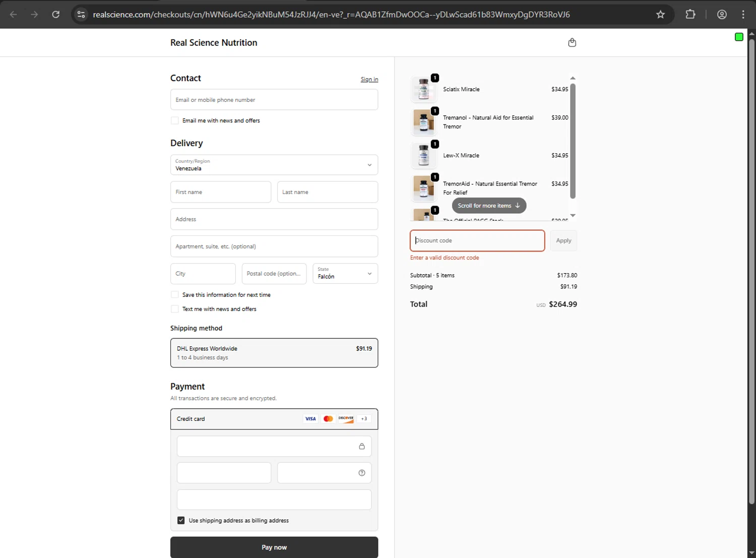The height and width of the screenshot is (558, 756).
Task: Click the Apartment, suite, etc. field
Action: 274,246
